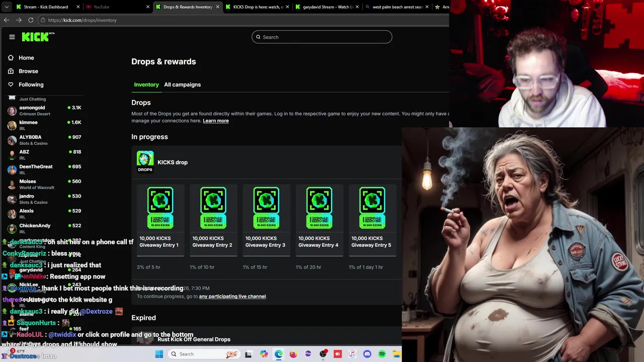
Task: Reload the page
Action: (31, 20)
